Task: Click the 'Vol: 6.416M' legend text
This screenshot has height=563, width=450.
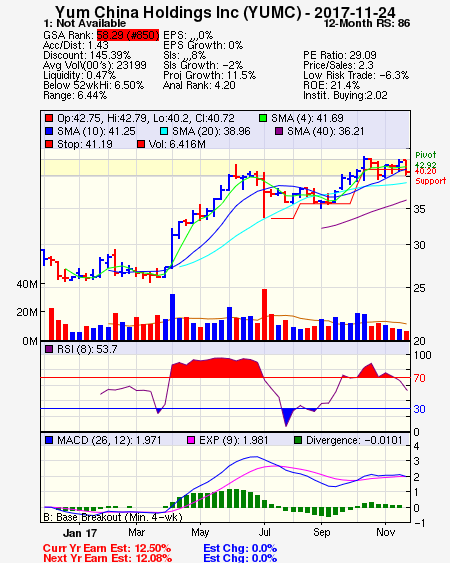Action: tap(177, 144)
